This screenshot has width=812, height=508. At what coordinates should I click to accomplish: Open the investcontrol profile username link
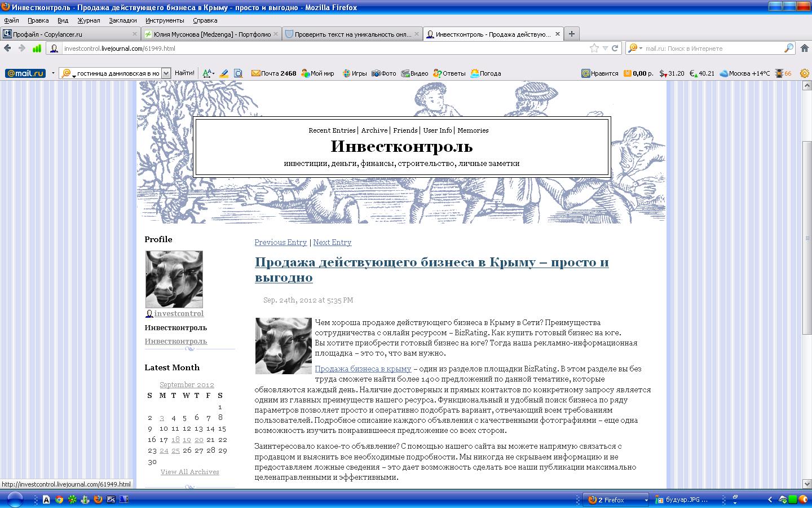179,313
